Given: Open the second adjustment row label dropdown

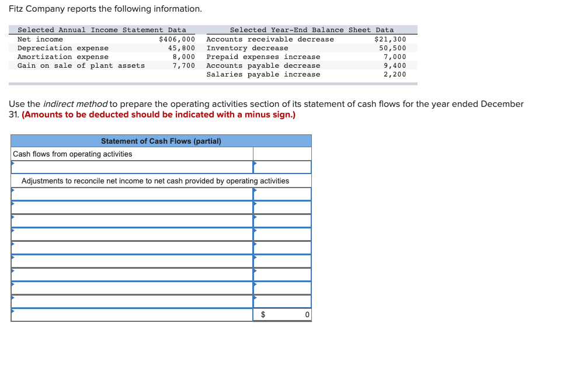Looking at the screenshot, I should click(x=132, y=207).
